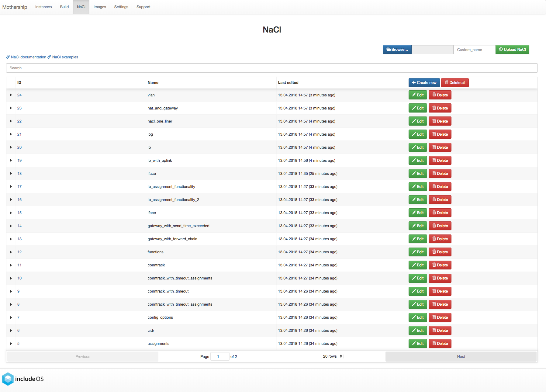Click the Mothership brand link

(15, 7)
